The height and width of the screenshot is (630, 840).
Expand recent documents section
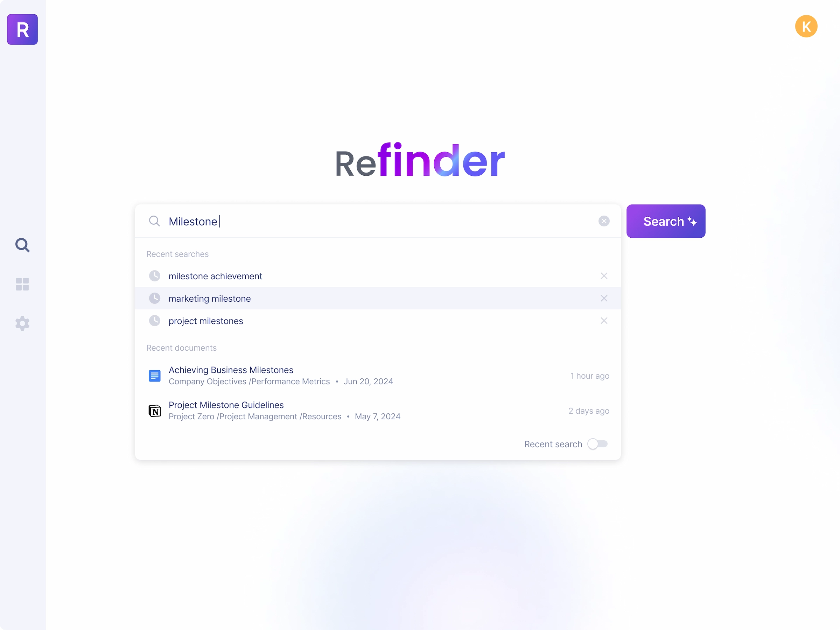point(181,348)
